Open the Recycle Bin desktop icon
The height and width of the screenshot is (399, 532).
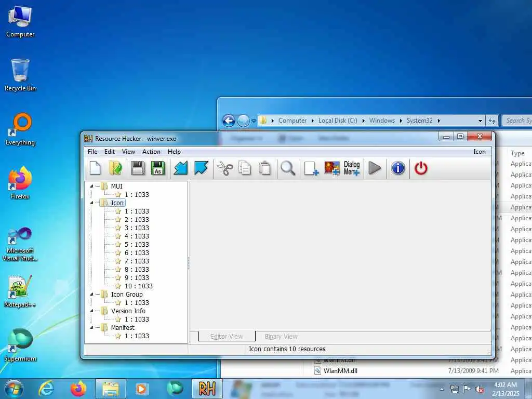[20, 75]
